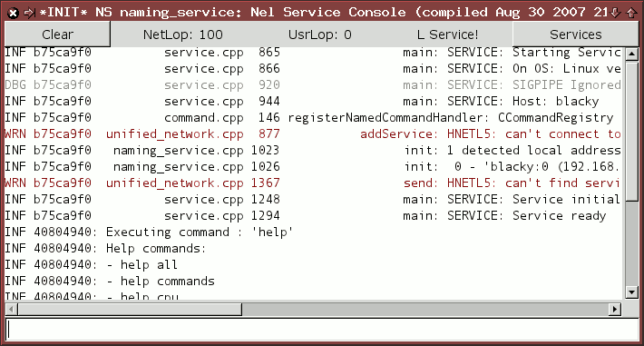Click the vertical scrollbar up arrow

click(x=631, y=54)
